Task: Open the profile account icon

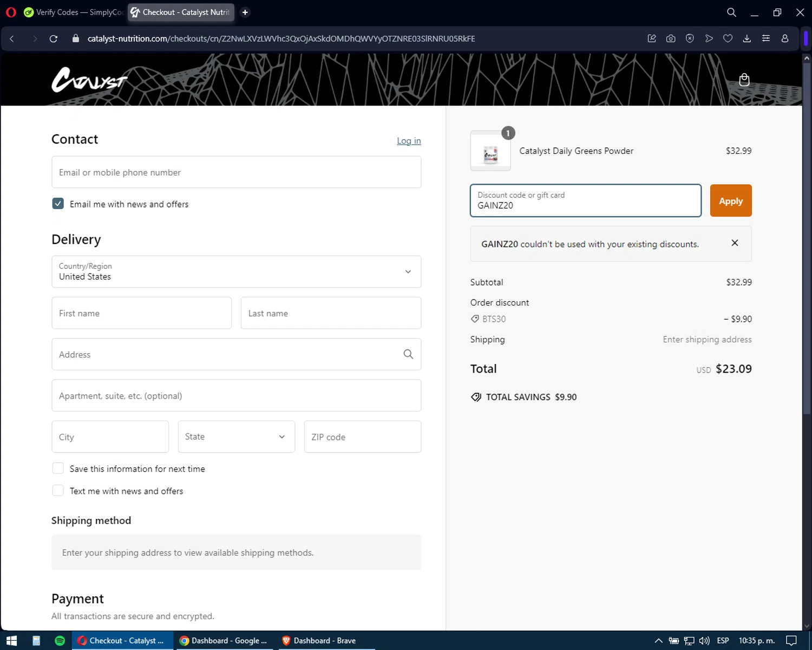Action: [784, 38]
